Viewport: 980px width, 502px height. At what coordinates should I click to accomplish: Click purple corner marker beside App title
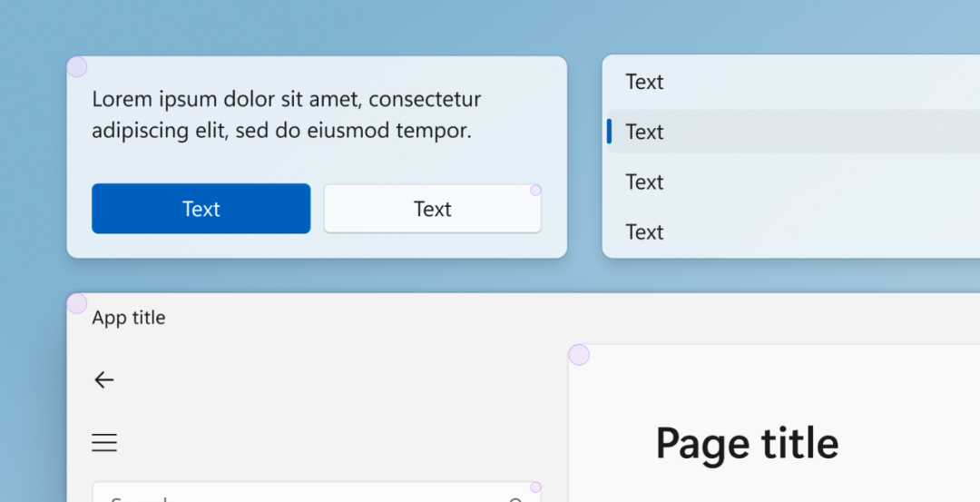coord(77,303)
